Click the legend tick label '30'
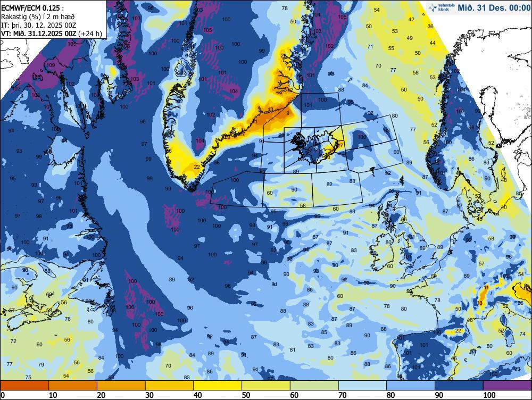532x400 pixels. [149, 395]
